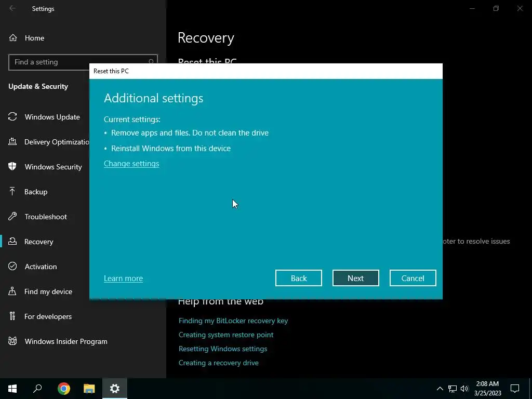
Task: Click the Find a setting search field
Action: pos(83,62)
